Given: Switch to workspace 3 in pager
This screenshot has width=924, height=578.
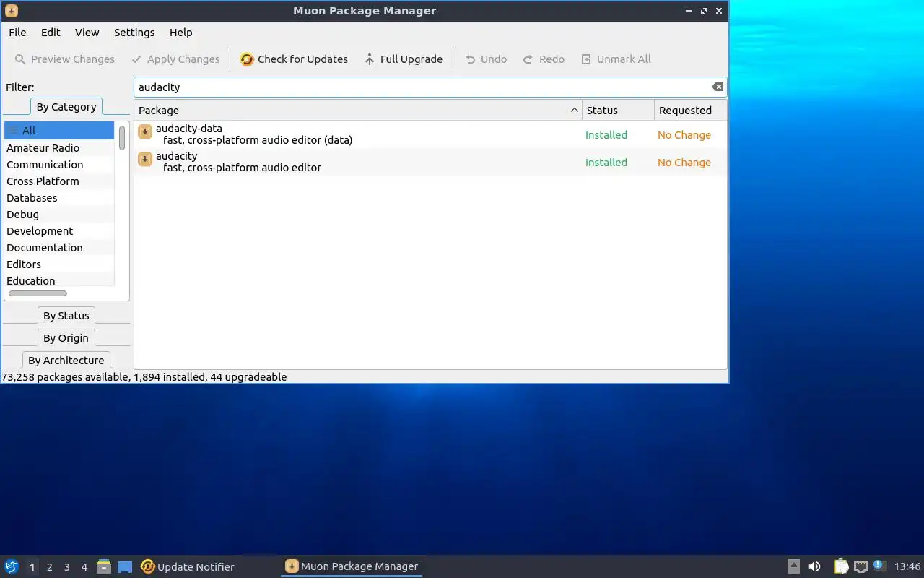Looking at the screenshot, I should (66, 567).
